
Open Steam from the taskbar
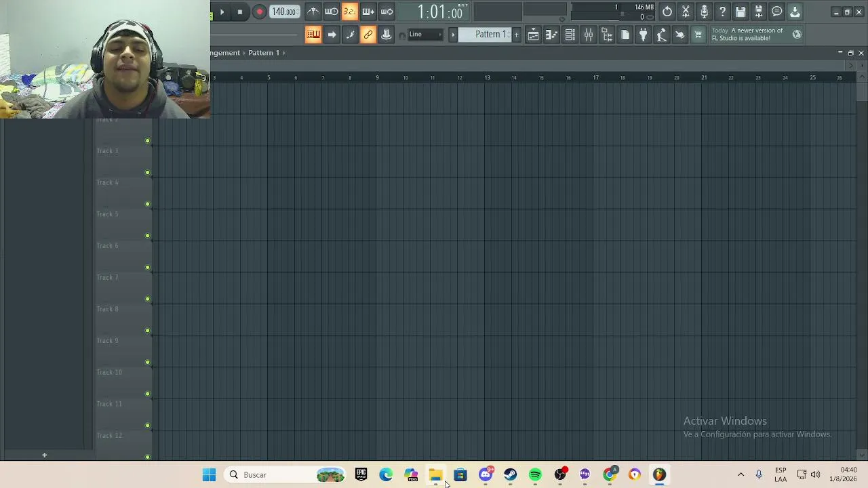(x=510, y=474)
